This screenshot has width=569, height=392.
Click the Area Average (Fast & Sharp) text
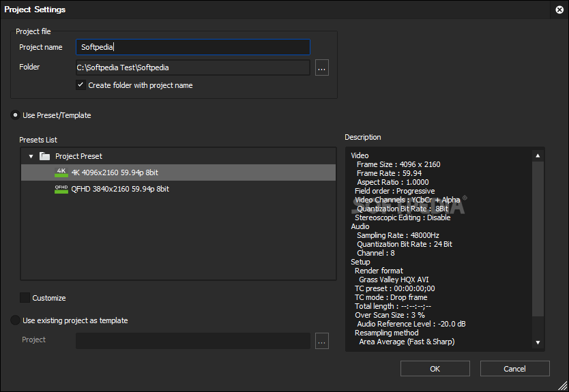(x=407, y=342)
